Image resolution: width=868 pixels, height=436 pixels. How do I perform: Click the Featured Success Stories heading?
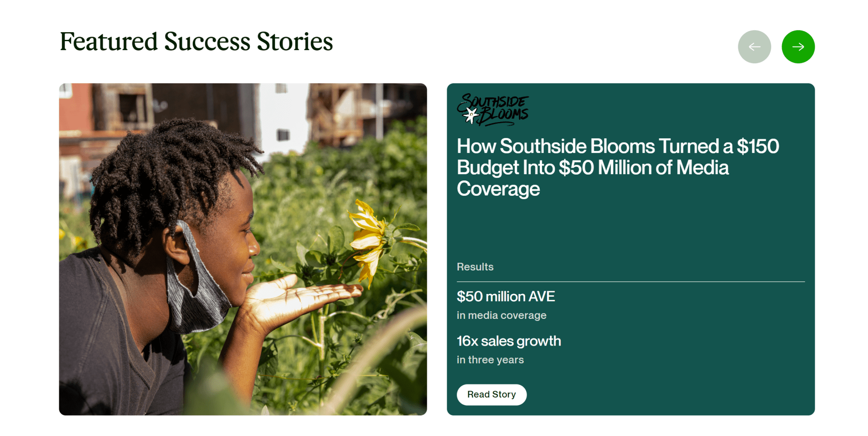pyautogui.click(x=196, y=42)
